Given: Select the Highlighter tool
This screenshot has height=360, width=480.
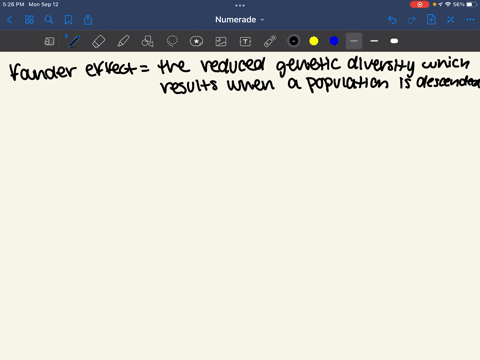Looking at the screenshot, I should coord(123,41).
